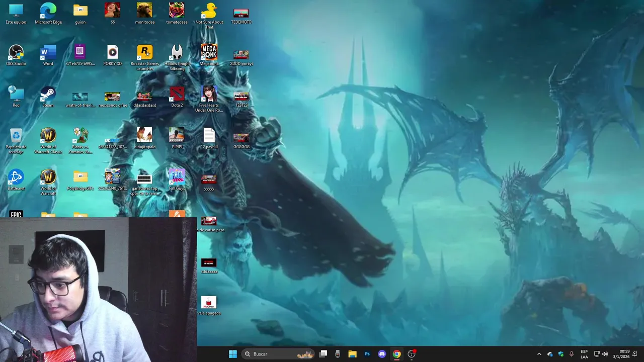Select the image file named 66
This screenshot has height=362, width=644.
click(112, 14)
